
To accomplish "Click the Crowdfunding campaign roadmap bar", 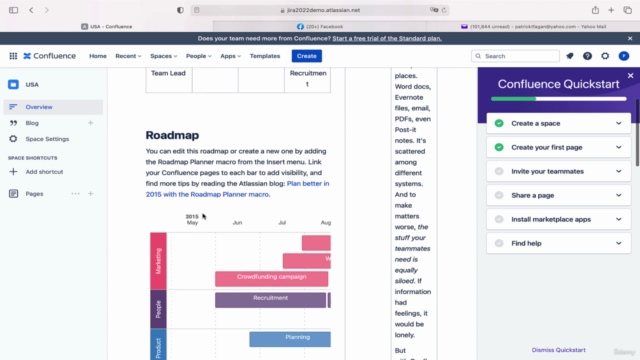I will pos(271,279).
